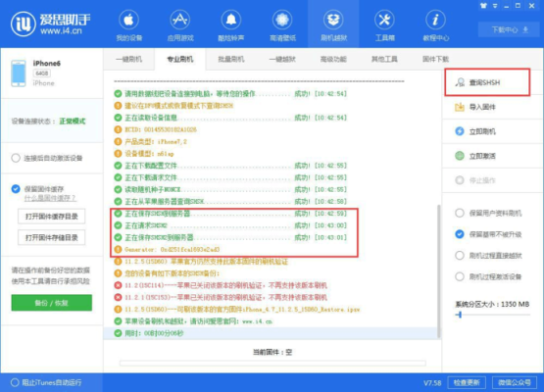Image resolution: width=544 pixels, height=392 pixels.
Task: Click the 6468 capacity badge under iPhone6
Action: (x=41, y=73)
